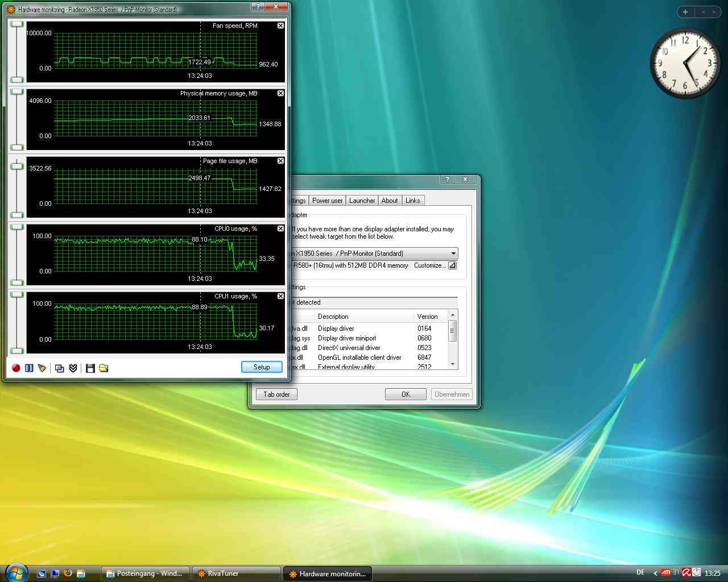Click the clear history brush icon
The image size is (728, 582).
pyautogui.click(x=42, y=368)
